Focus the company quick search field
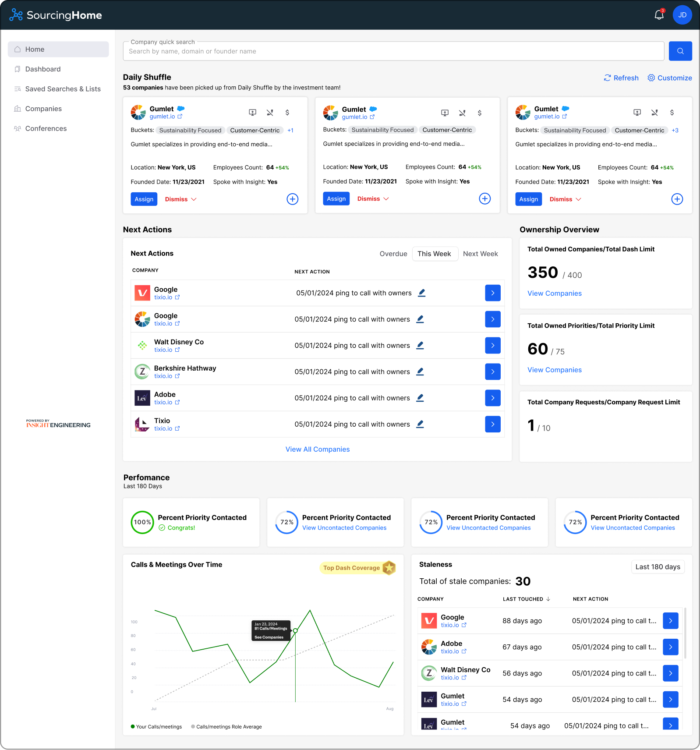 [393, 51]
